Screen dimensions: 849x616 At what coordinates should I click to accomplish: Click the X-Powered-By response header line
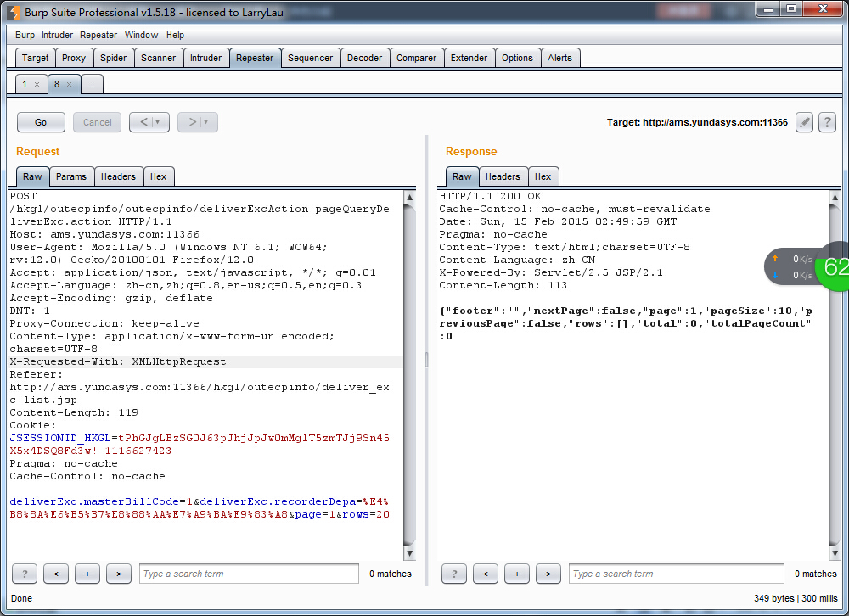tap(551, 272)
